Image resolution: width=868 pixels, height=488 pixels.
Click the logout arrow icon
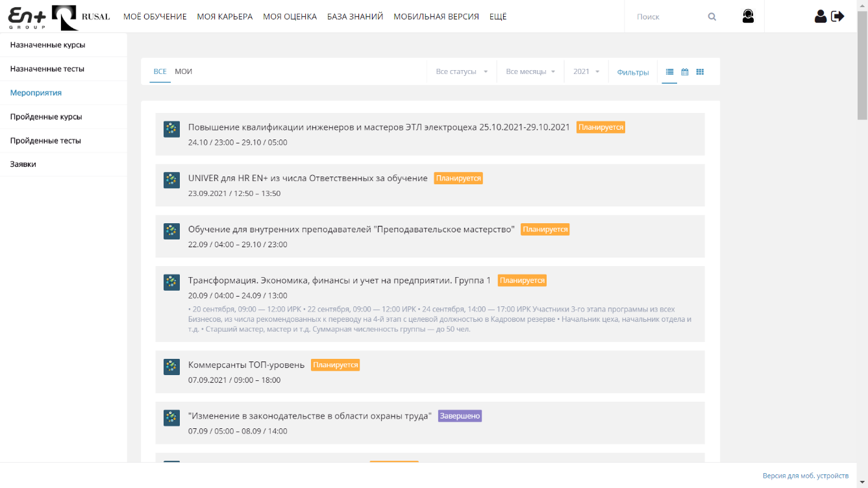pos(838,16)
